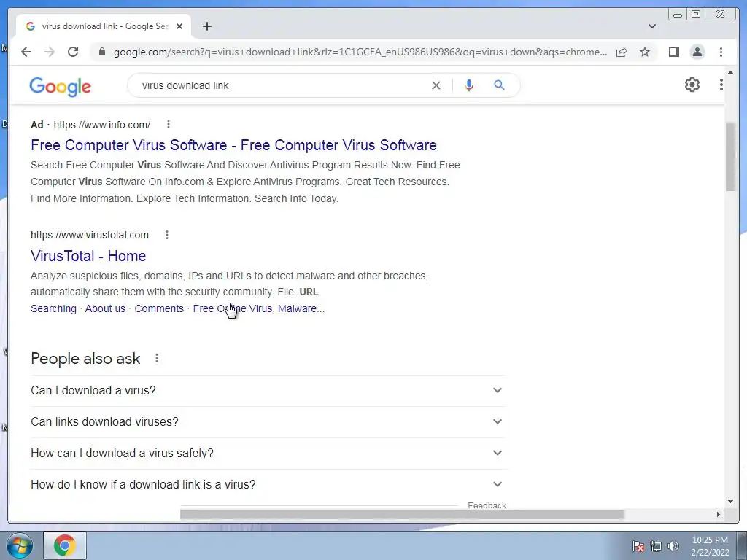Open the new tab plus button
747x560 pixels.
point(206,26)
